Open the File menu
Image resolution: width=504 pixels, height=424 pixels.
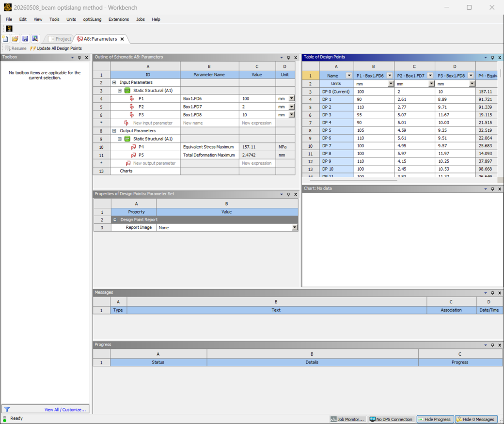[9, 19]
